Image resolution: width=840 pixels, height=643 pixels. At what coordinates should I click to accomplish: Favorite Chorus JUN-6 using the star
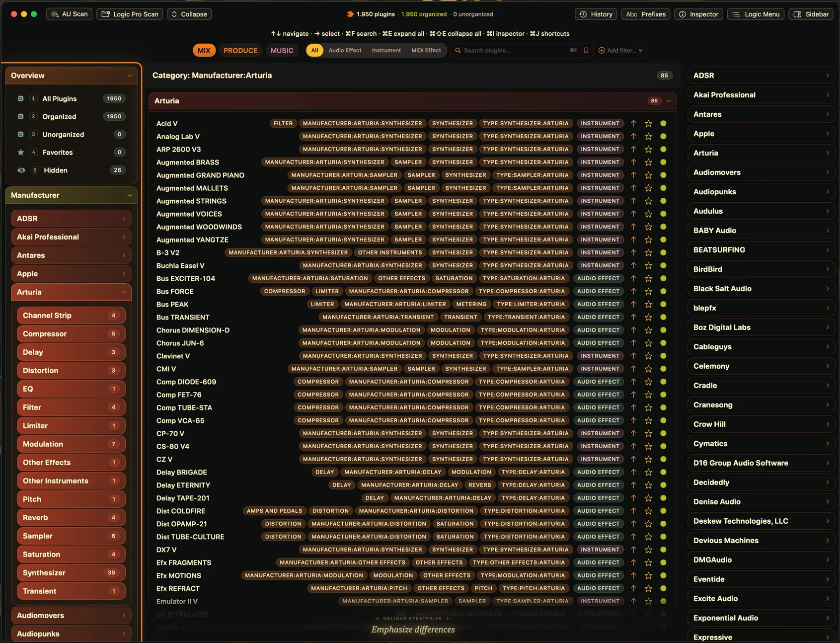tap(648, 343)
